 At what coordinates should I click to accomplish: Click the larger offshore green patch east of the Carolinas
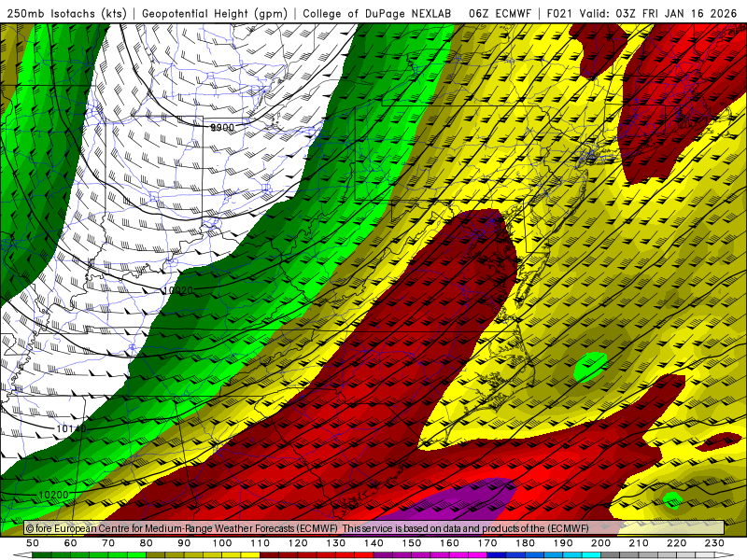[x=590, y=366]
